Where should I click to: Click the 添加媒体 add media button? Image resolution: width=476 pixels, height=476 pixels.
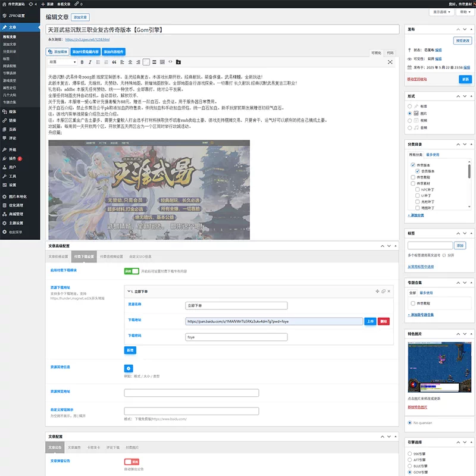(58, 52)
